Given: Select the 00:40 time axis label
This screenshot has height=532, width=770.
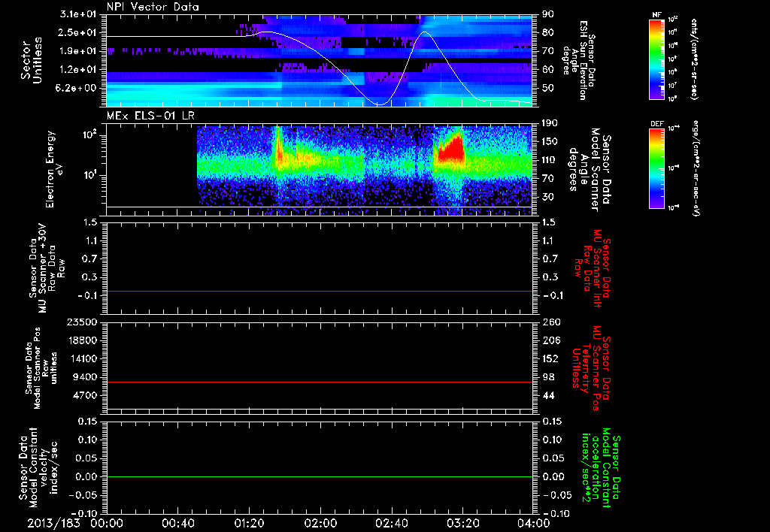Looking at the screenshot, I should click(x=177, y=523).
